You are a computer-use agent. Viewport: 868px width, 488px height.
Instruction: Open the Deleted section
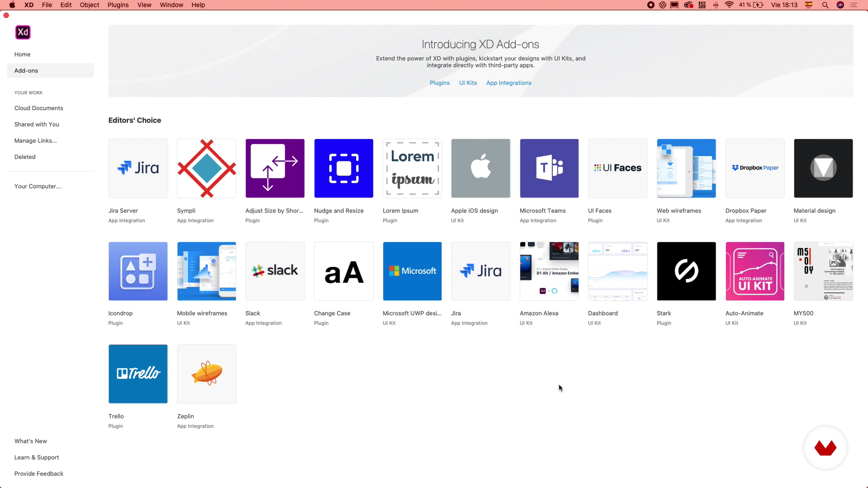(x=25, y=157)
